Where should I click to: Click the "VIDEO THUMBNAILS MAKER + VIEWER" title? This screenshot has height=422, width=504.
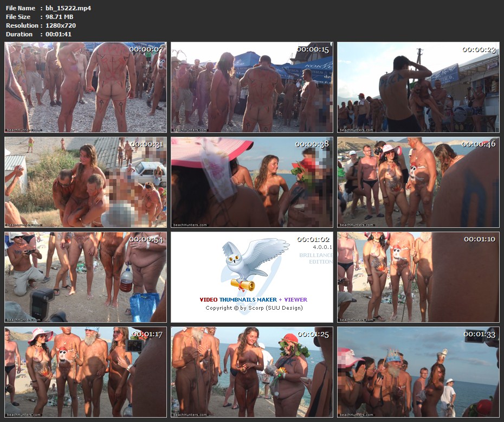(x=253, y=299)
